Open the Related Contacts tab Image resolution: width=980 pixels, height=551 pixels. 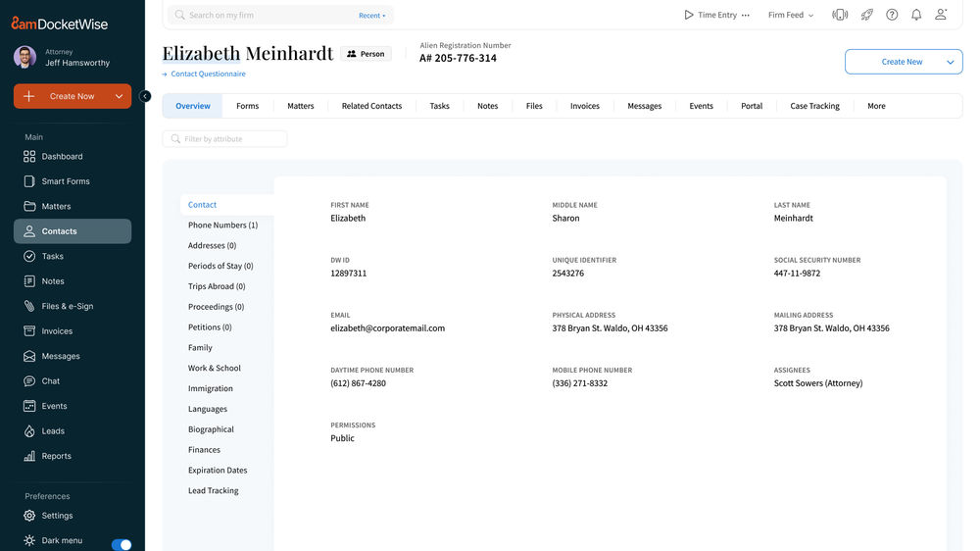click(371, 106)
